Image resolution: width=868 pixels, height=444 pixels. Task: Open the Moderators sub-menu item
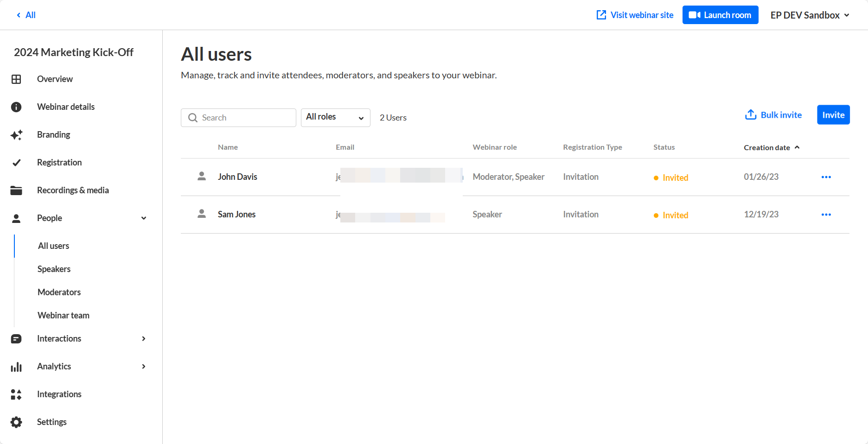pos(59,292)
